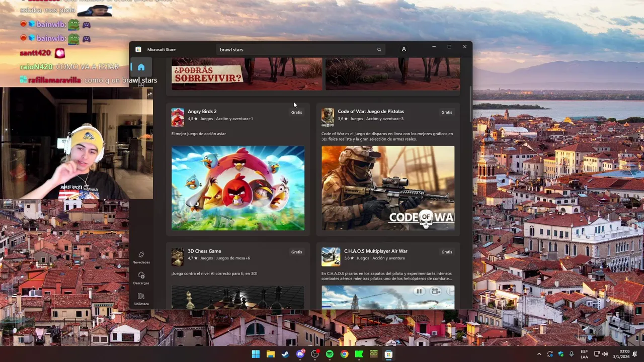Open Discord from the taskbar
Image resolution: width=644 pixels, height=362 pixels.
click(300, 354)
